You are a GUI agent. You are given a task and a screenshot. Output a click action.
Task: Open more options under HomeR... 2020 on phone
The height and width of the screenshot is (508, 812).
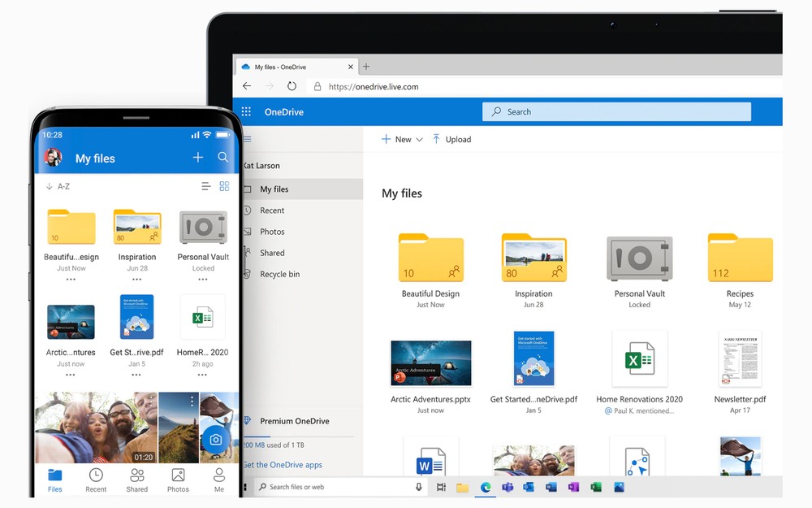pos(202,374)
